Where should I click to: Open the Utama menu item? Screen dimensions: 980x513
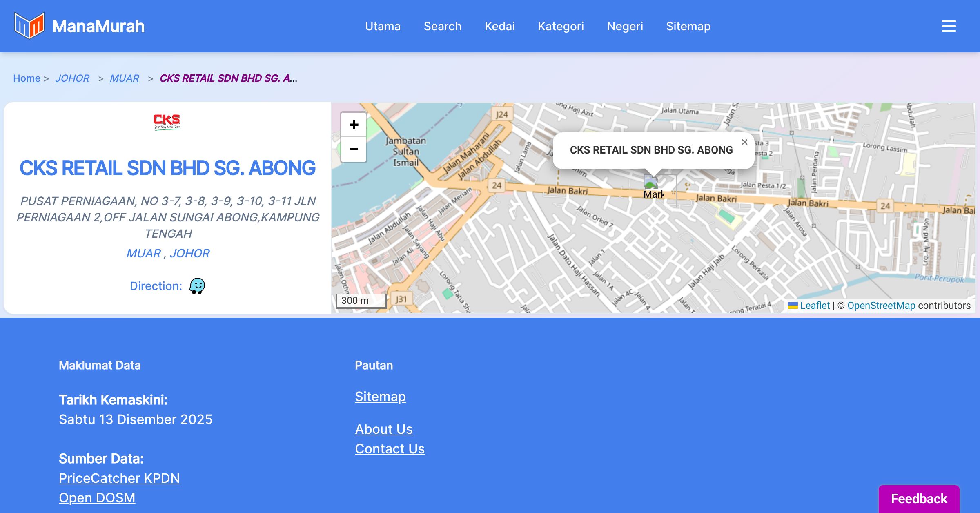point(383,26)
